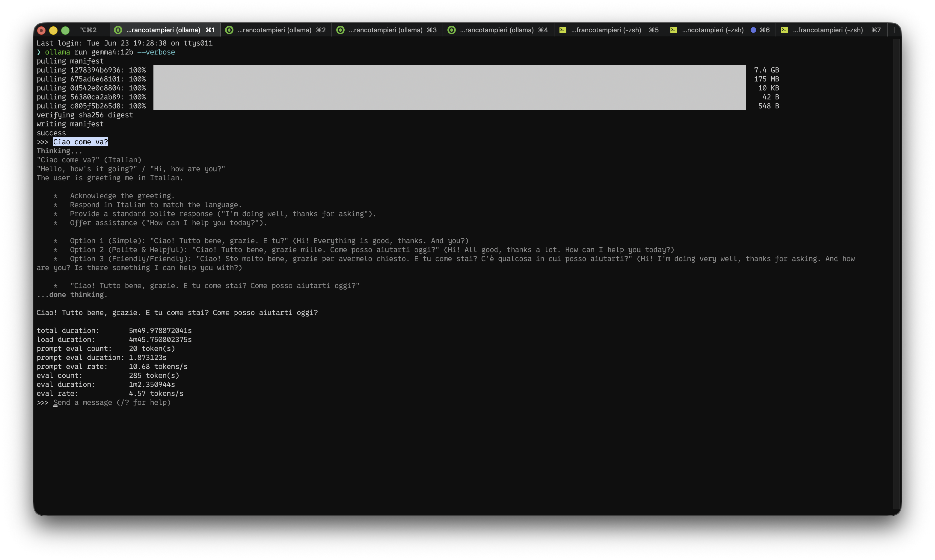Click the '175 MB' size value

point(766,79)
